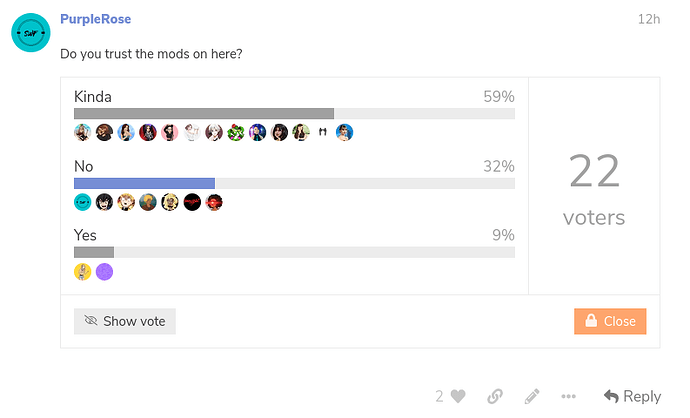Screen dimensions: 690x418
Task: Like the post with the heart icon
Action: pyautogui.click(x=458, y=396)
